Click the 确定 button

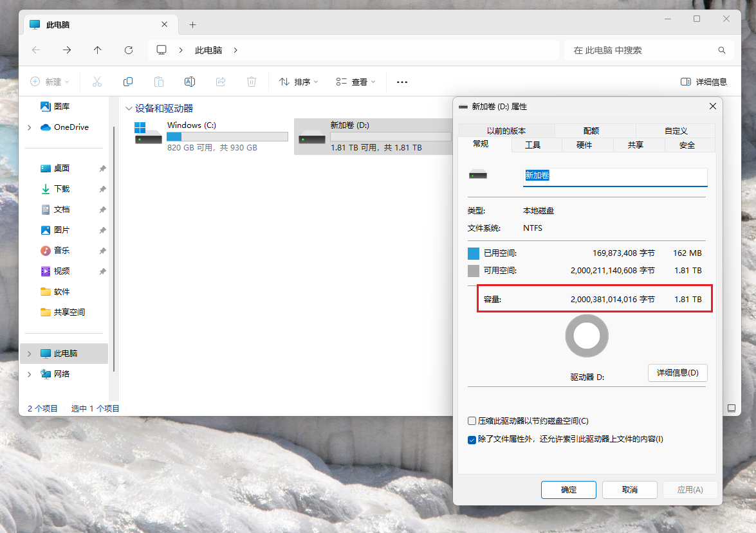tap(569, 490)
